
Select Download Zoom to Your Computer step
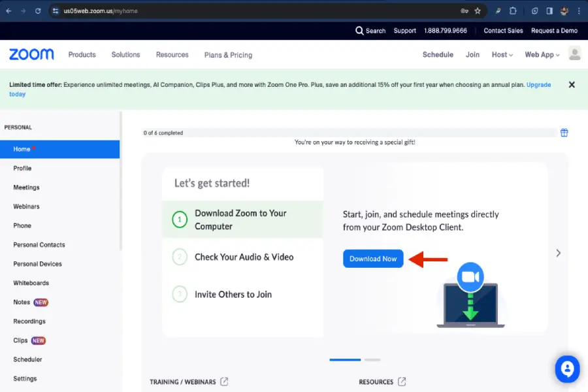click(242, 220)
